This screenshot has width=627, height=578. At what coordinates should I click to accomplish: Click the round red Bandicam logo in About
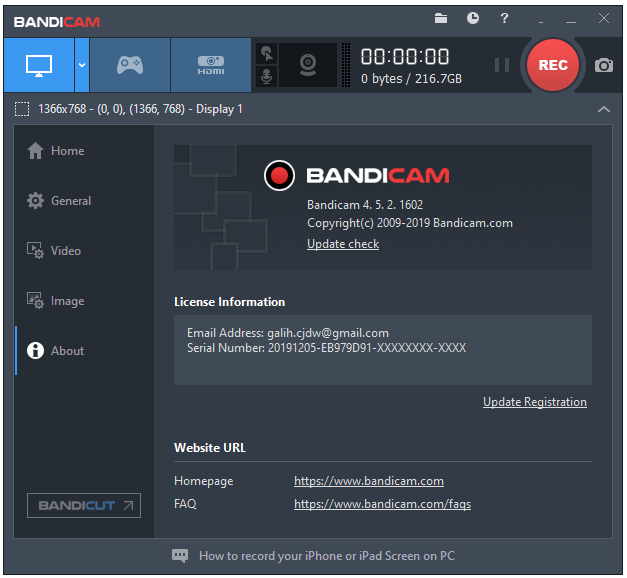tap(279, 176)
